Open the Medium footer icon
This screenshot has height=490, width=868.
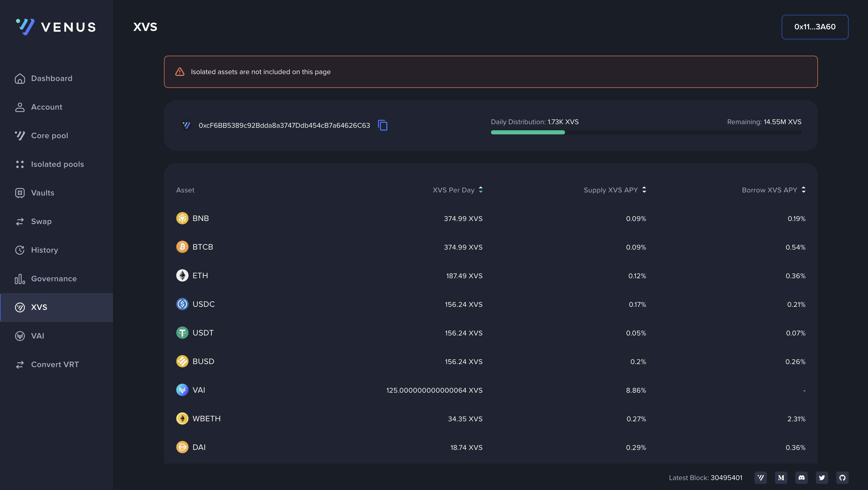[781, 477]
